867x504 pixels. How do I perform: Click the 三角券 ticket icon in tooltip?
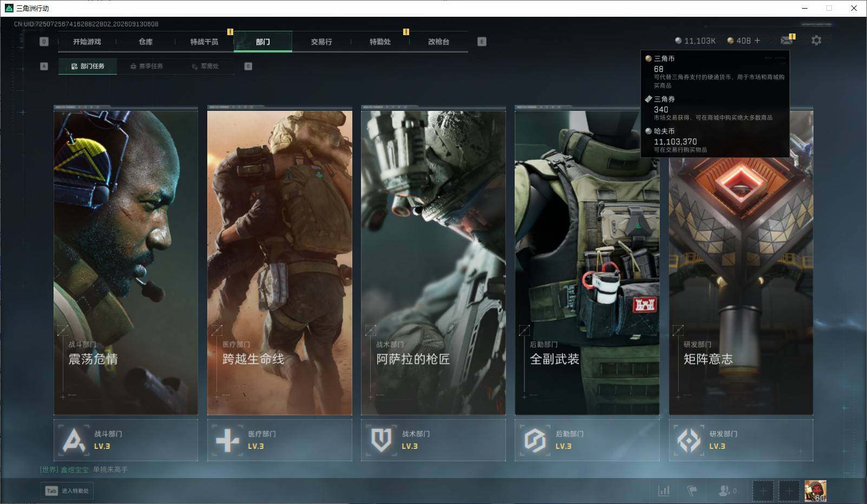(x=648, y=99)
